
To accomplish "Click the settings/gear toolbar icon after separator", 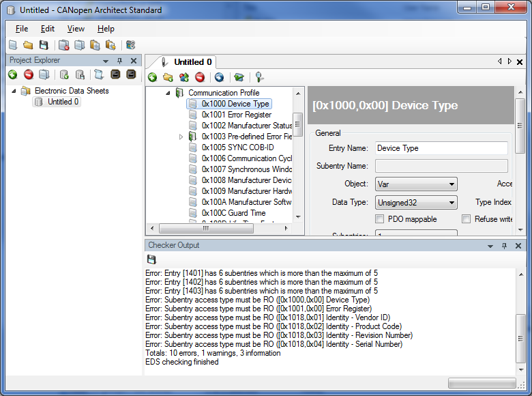I will point(130,45).
